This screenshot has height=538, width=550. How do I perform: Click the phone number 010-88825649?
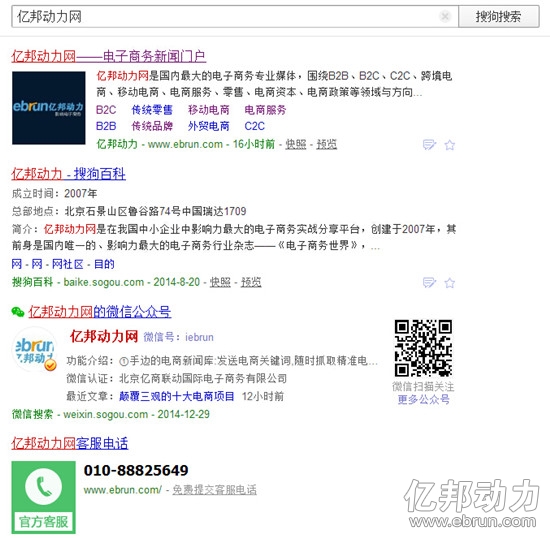tap(136, 471)
